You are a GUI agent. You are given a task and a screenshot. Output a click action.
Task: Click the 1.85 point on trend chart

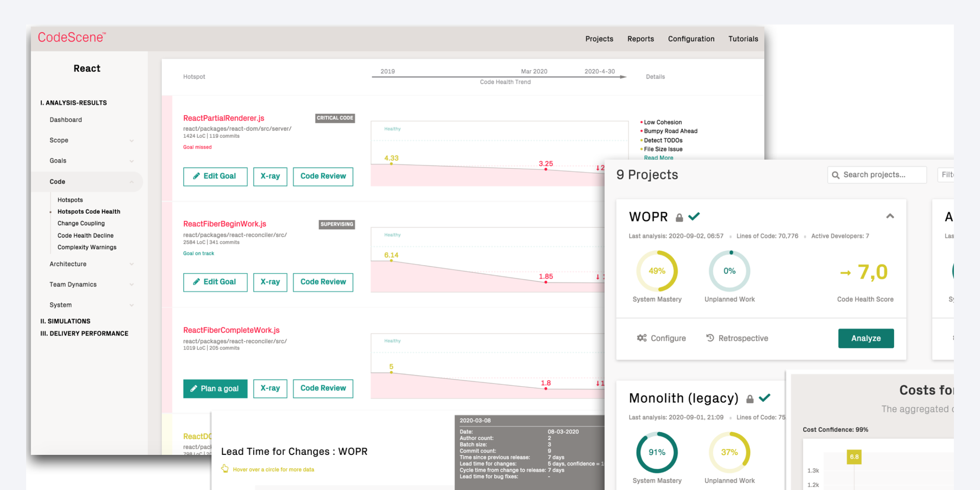click(x=546, y=282)
